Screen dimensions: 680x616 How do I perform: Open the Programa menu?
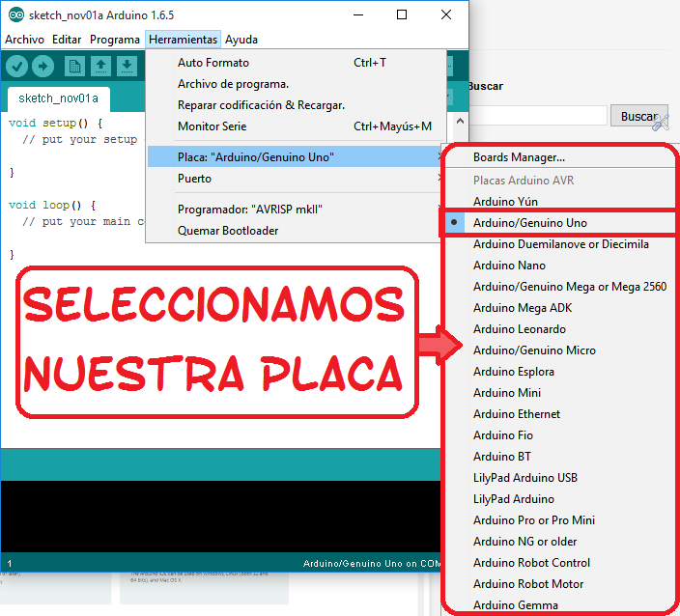click(x=115, y=40)
